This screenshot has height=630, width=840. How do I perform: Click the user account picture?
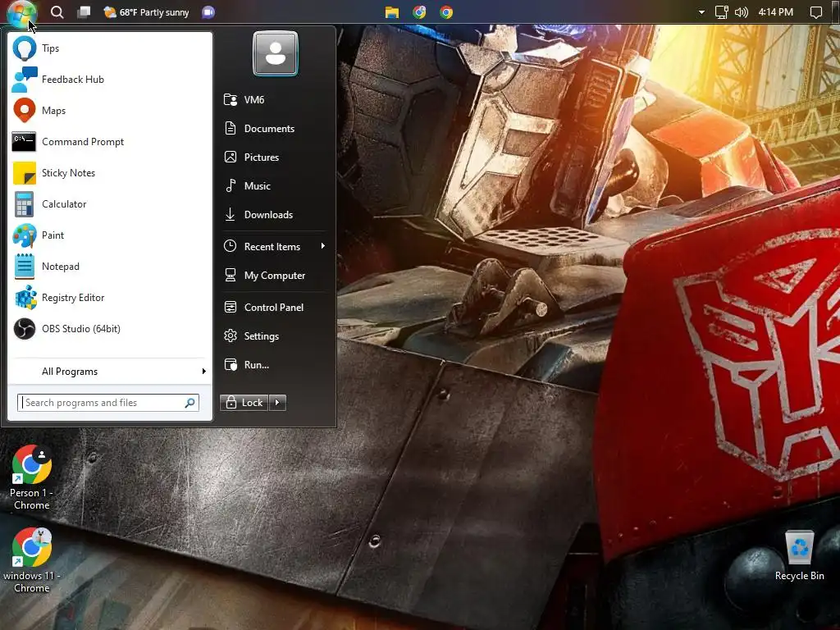pyautogui.click(x=276, y=53)
